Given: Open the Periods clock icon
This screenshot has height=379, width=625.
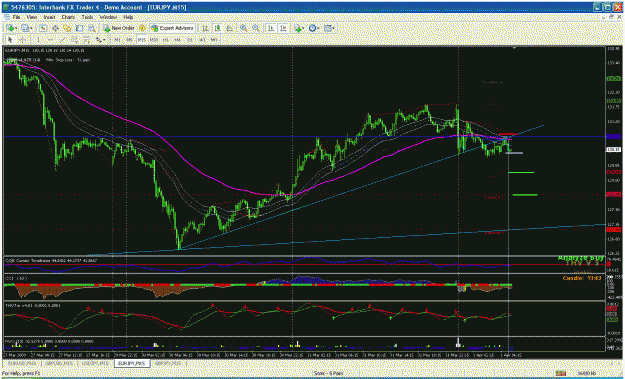Looking at the screenshot, I should tap(312, 28).
